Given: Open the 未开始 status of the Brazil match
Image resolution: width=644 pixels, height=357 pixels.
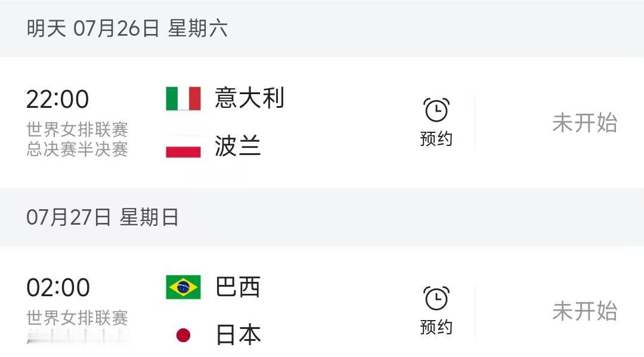Looking at the screenshot, I should click(584, 311).
